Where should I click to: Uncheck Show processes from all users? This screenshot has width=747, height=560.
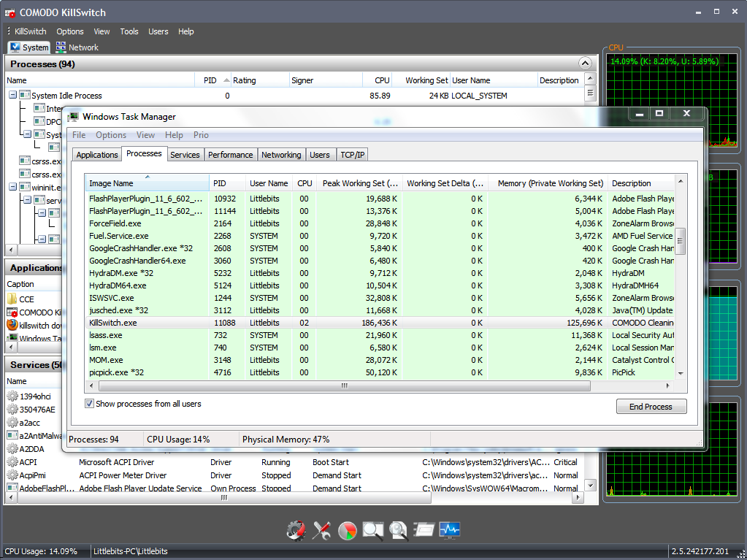tap(90, 404)
